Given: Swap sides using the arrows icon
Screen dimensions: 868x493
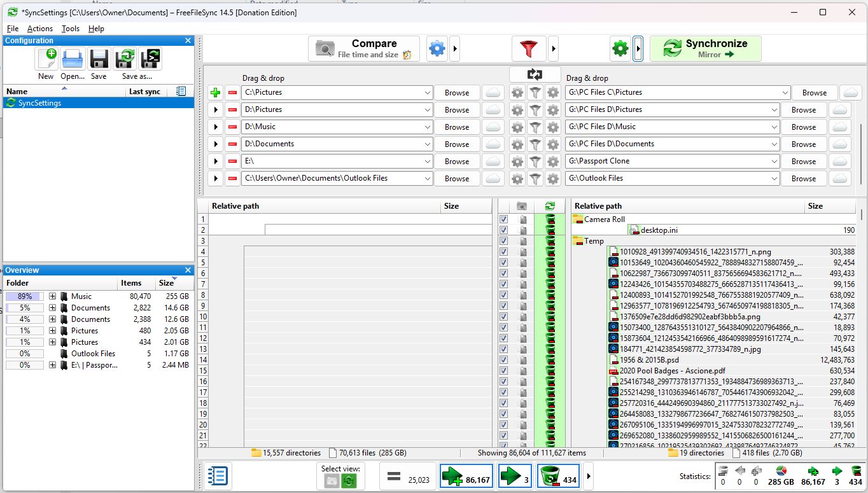Looking at the screenshot, I should (x=535, y=74).
